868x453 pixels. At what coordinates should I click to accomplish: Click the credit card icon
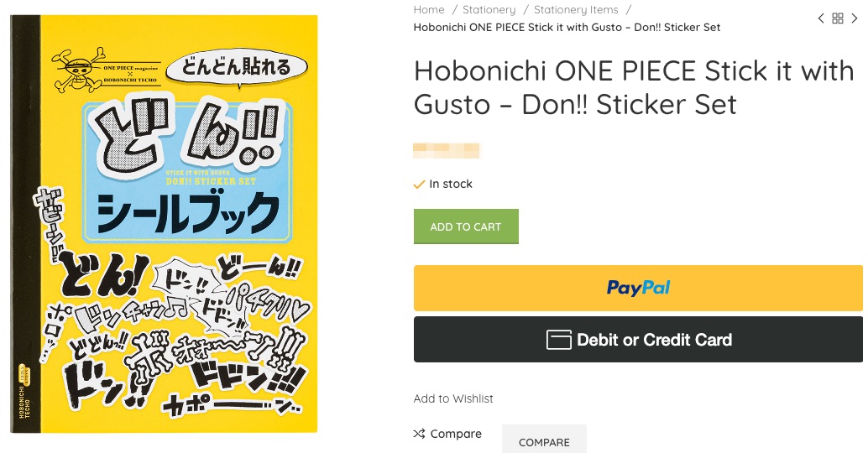(559, 340)
